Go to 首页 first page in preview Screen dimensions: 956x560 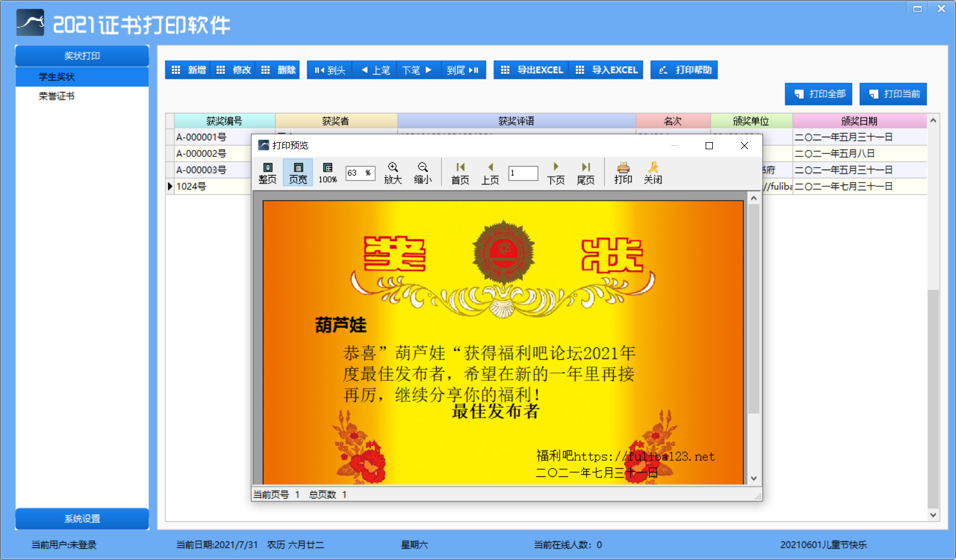click(460, 173)
